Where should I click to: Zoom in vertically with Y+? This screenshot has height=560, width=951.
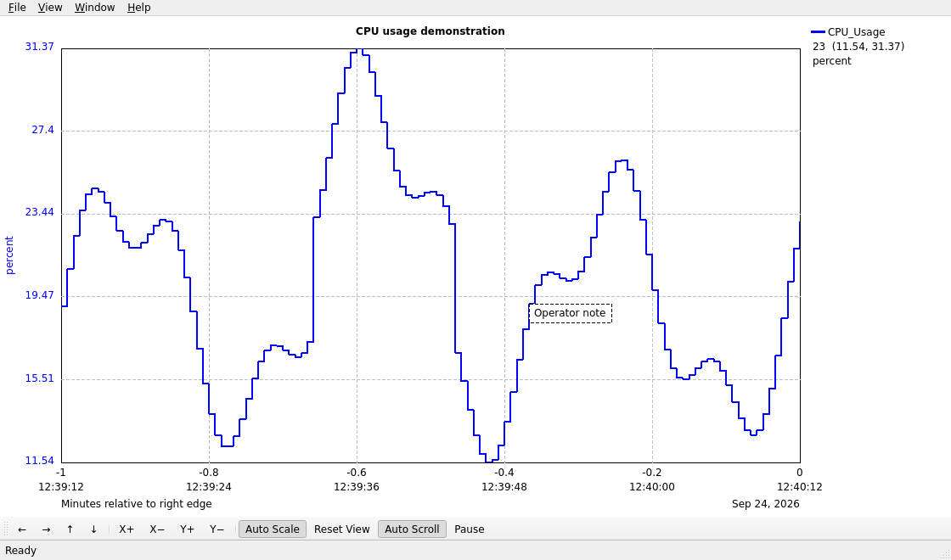[x=187, y=529]
